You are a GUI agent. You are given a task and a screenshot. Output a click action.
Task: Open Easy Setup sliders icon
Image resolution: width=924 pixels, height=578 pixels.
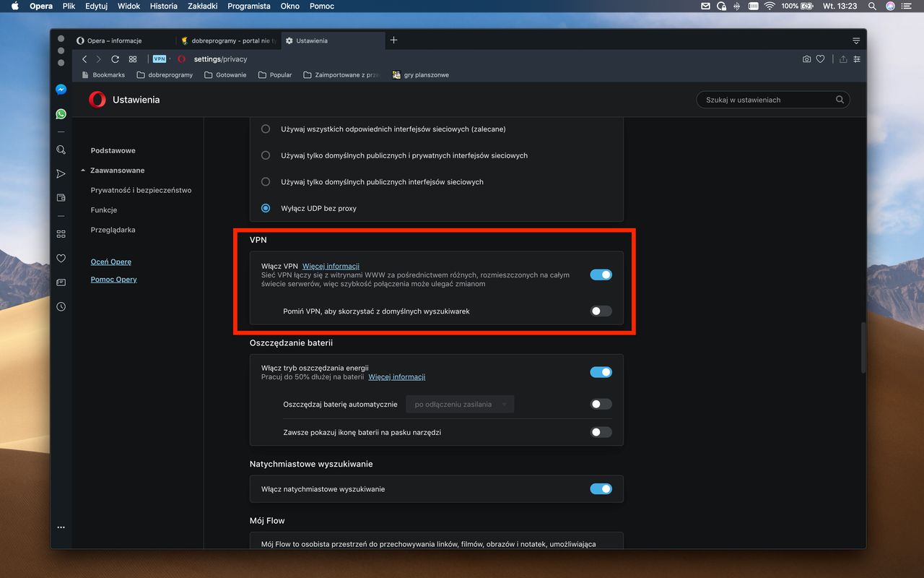tap(857, 59)
